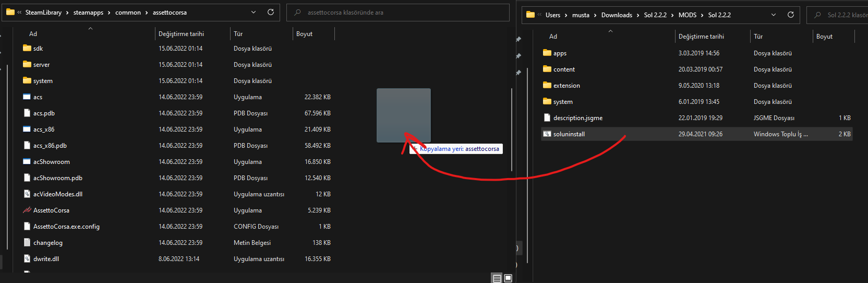Show hidden breadcrumb path in assettocorsa window
The image size is (868, 283).
pyautogui.click(x=20, y=13)
